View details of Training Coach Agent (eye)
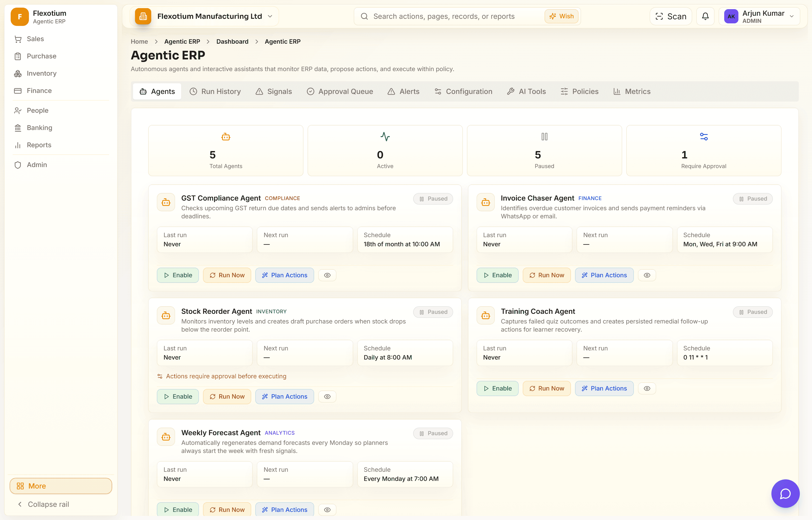This screenshot has width=812, height=520. pyautogui.click(x=647, y=388)
